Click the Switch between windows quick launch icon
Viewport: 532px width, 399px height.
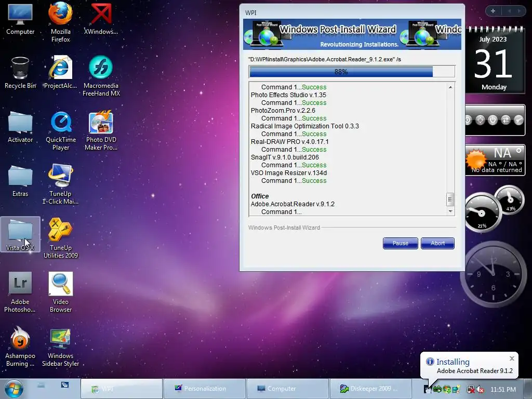tap(65, 385)
